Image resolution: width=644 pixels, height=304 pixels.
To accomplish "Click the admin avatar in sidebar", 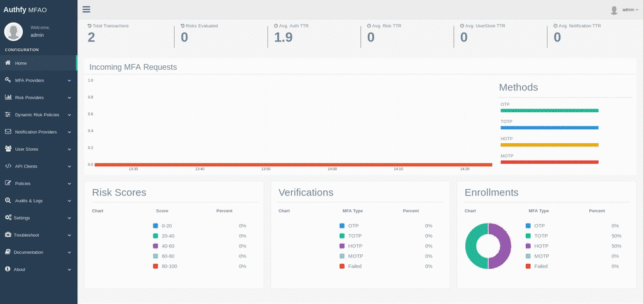I will (x=14, y=31).
